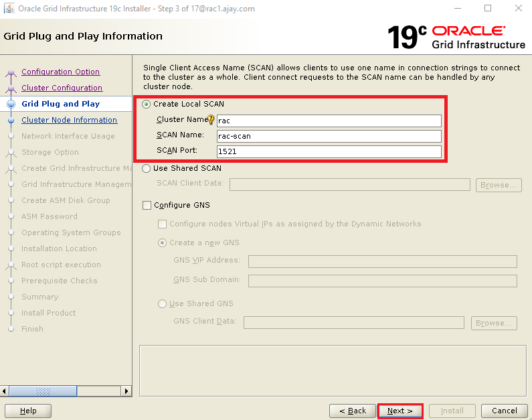Click in the SCAN Port field
The image size is (532, 420).
point(329,151)
